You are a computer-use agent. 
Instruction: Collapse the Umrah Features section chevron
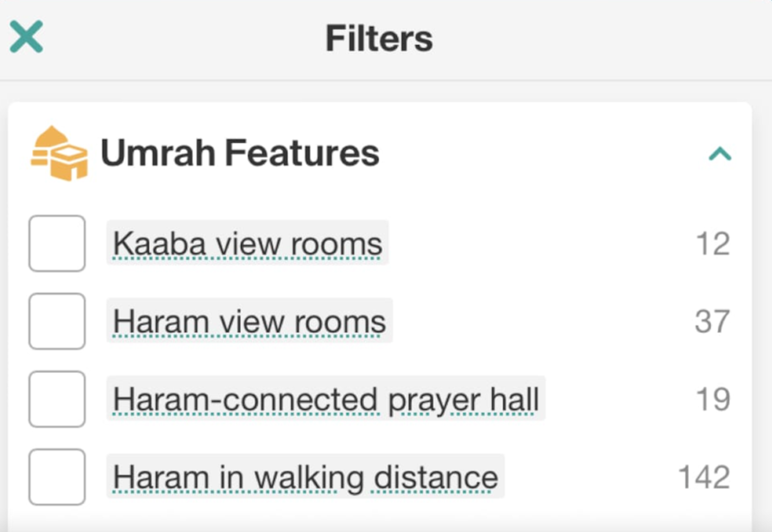(719, 154)
